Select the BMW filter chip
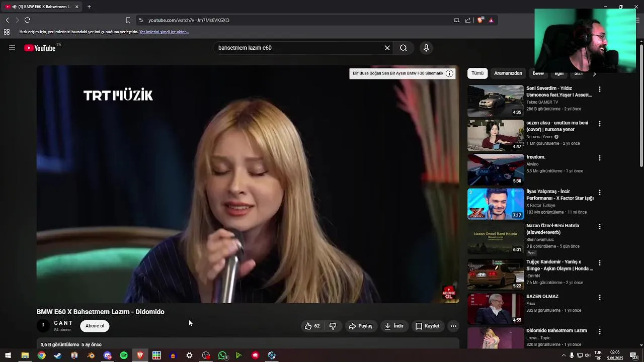 click(538, 73)
